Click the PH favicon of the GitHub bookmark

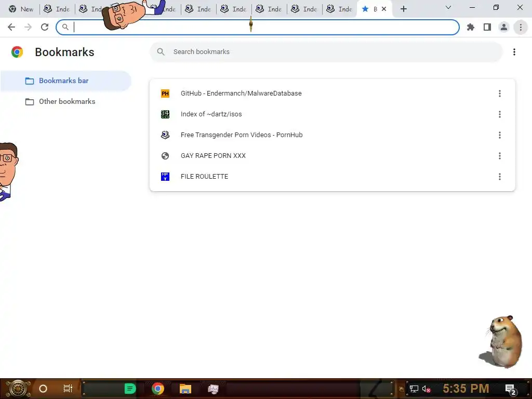165,94
